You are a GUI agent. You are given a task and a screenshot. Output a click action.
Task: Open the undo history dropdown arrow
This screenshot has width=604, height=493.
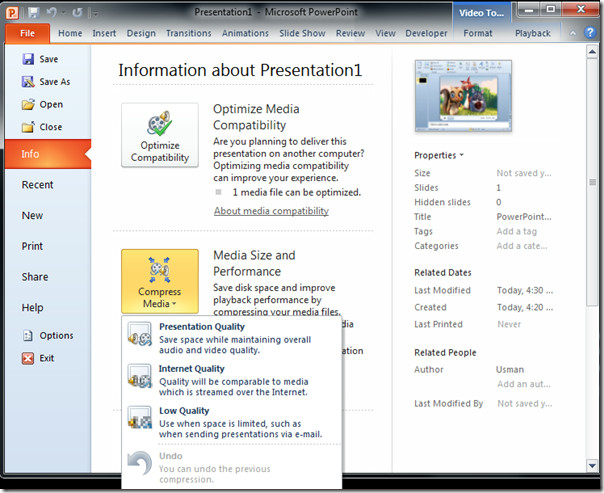point(64,13)
